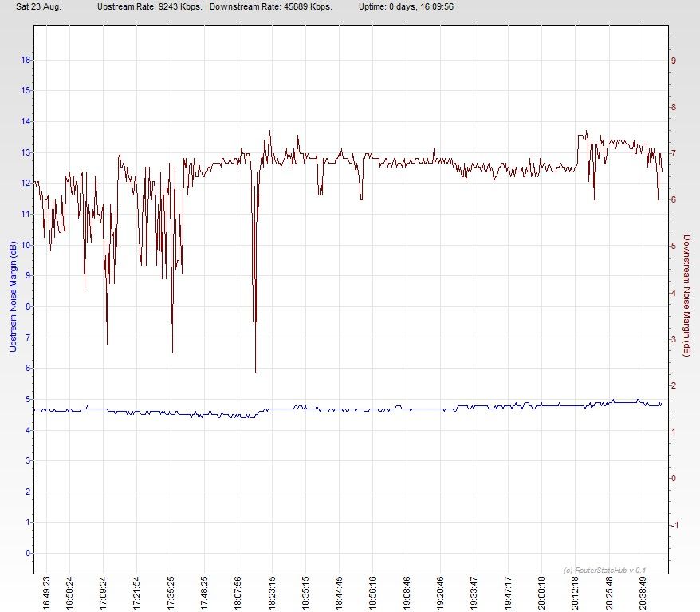Click the 19:33:47 time axis label
This screenshot has height=612, width=700.
474,593
